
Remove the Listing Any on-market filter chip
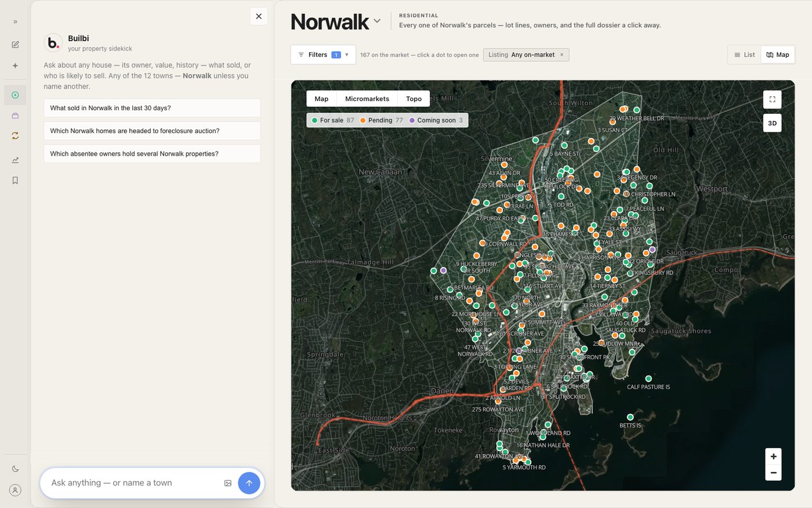(x=561, y=55)
